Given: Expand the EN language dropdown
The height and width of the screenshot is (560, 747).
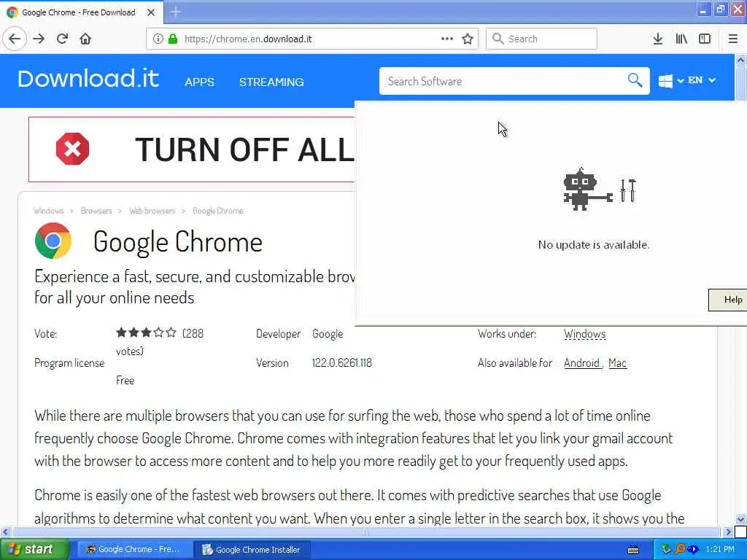Looking at the screenshot, I should (x=701, y=80).
